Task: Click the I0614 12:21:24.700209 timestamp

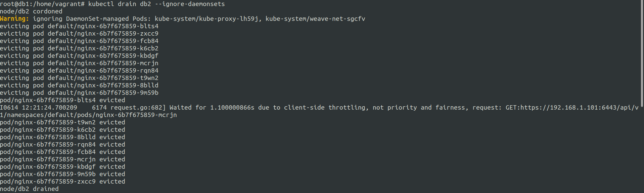Action: [39, 108]
